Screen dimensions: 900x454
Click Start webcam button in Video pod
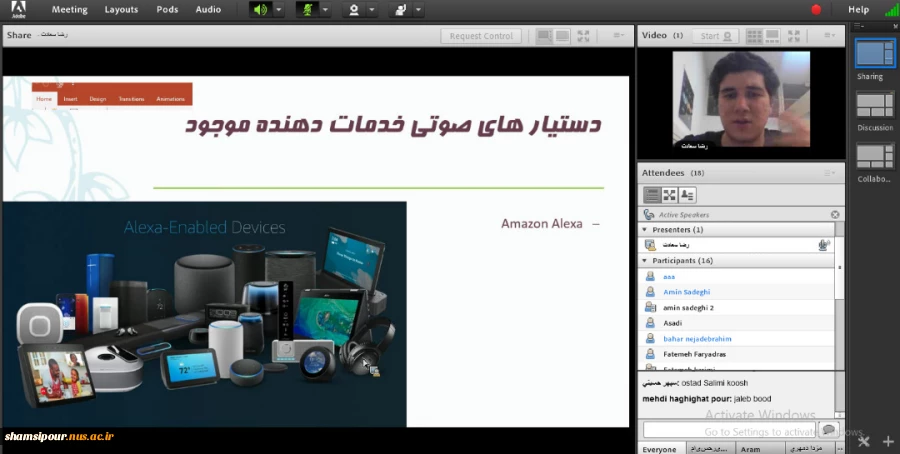click(715, 36)
